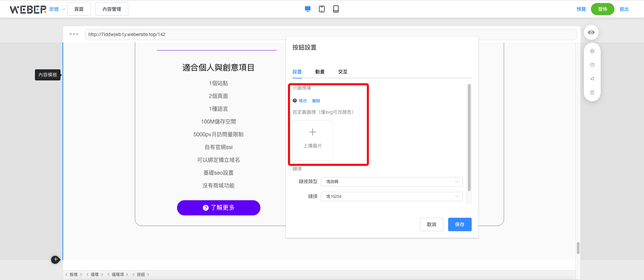644x280 pixels.
Task: Click the right chevron after 按鈕
Action: coord(148,275)
